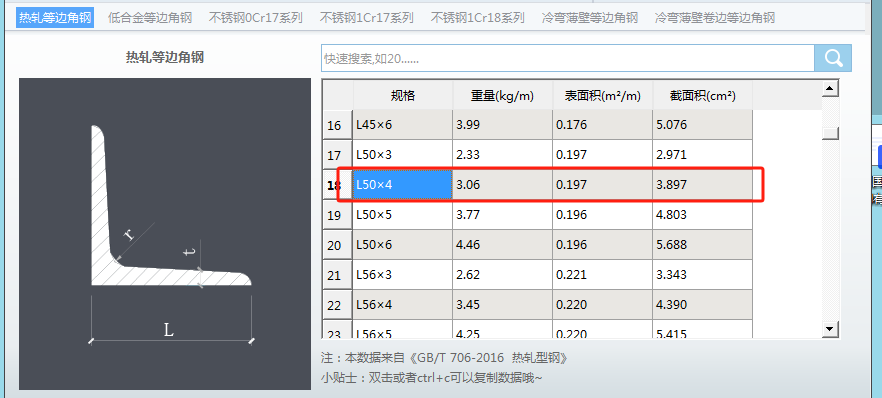
Task: Switch to 冷弯薄壁卷边等边角钢 tab
Action: click(715, 17)
